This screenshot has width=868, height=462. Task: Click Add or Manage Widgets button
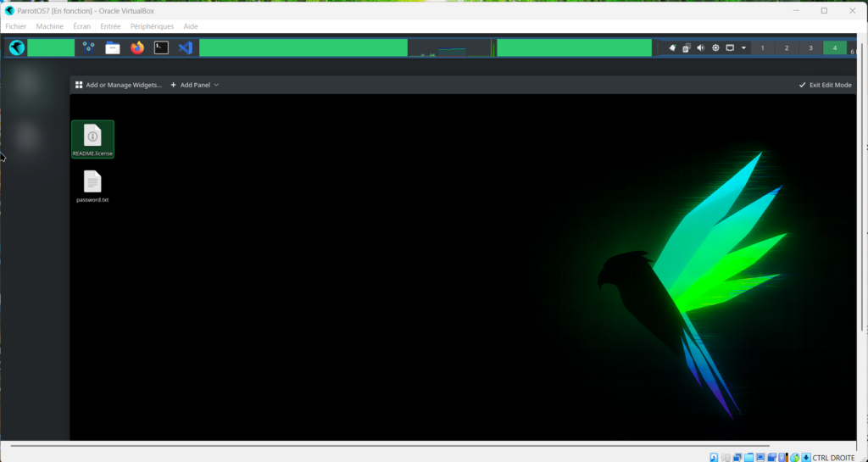pyautogui.click(x=118, y=85)
